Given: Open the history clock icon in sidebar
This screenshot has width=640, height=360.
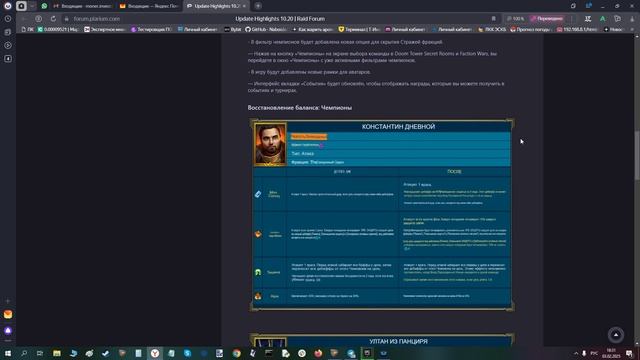Looking at the screenshot, I should pos(8,19).
